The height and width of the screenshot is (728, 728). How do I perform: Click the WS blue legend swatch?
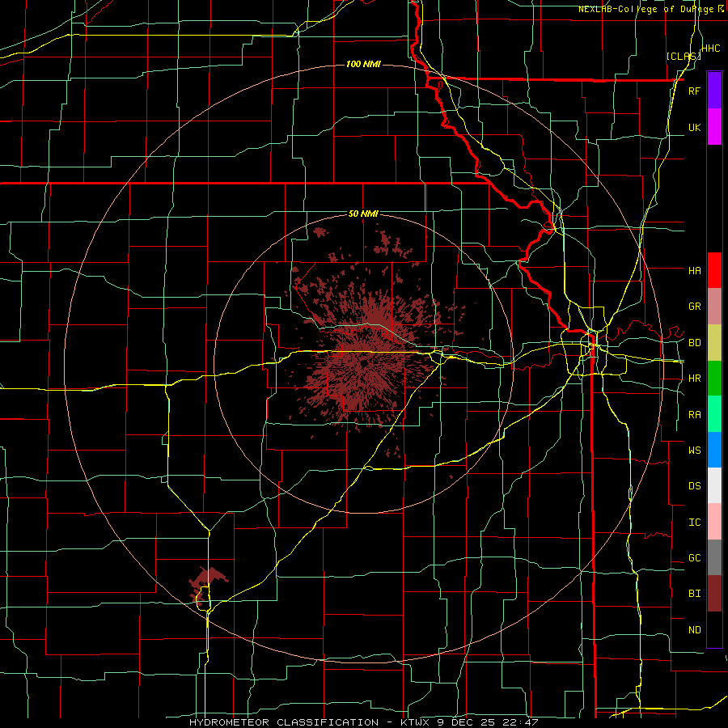[x=714, y=450]
